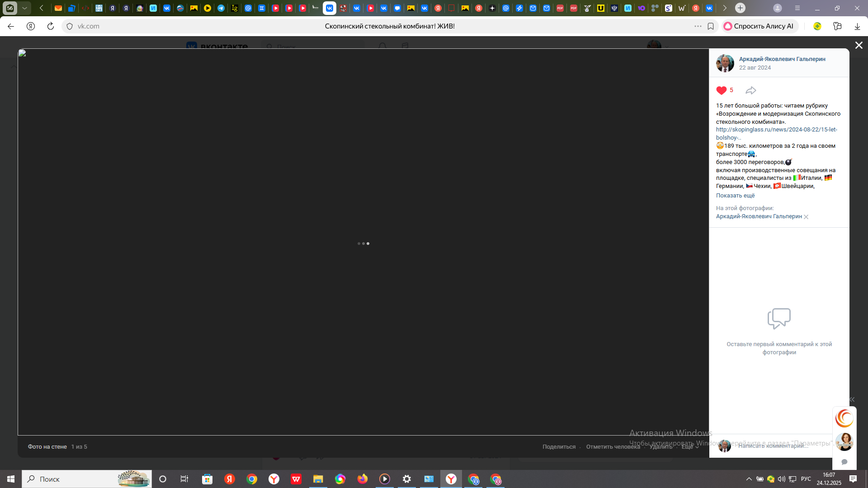Image resolution: width=868 pixels, height=488 pixels.
Task: Show hidden system tray icons
Action: (x=749, y=479)
